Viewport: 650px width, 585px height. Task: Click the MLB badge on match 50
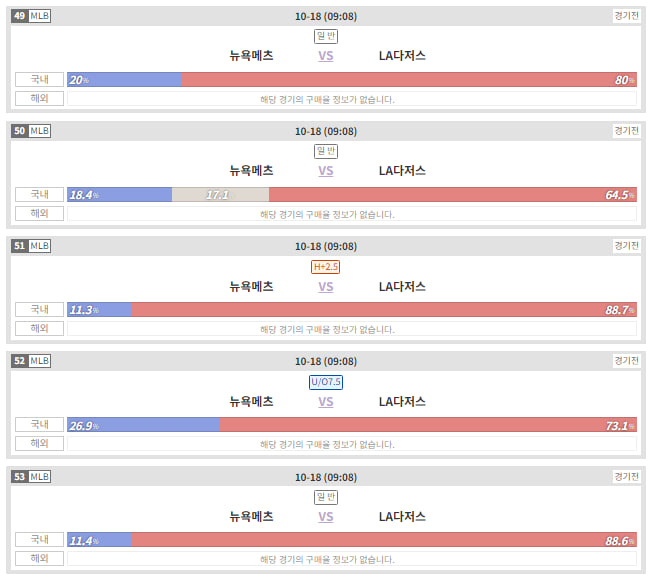pyautogui.click(x=40, y=131)
